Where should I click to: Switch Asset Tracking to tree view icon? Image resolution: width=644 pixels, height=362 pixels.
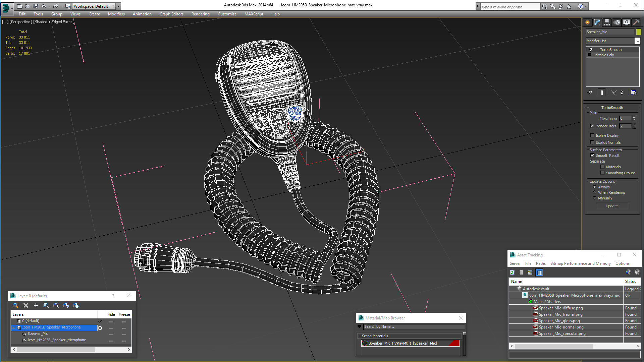[x=530, y=273]
